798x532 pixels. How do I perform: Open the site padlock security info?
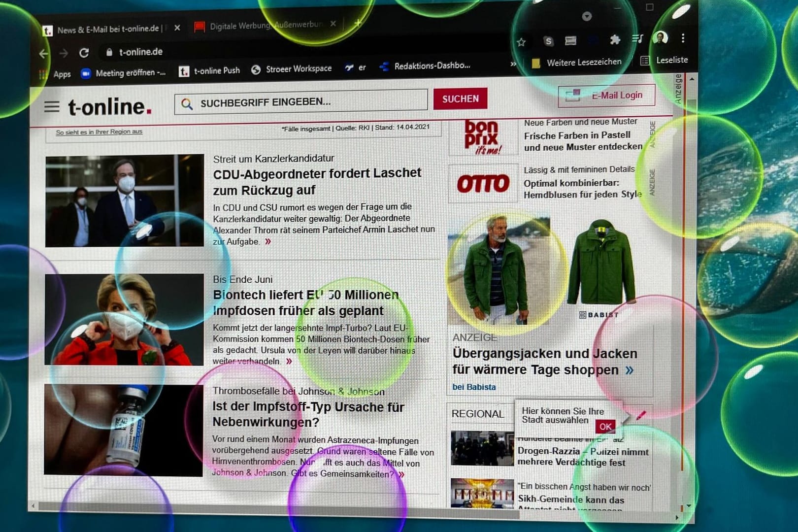[109, 52]
